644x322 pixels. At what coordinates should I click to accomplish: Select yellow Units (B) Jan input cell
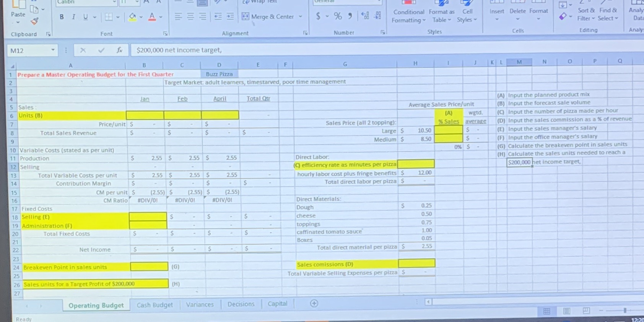145,115
